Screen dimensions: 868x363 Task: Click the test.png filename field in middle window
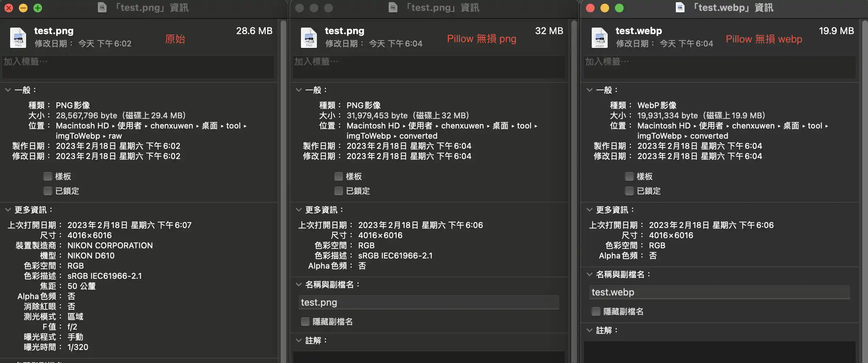(x=429, y=302)
